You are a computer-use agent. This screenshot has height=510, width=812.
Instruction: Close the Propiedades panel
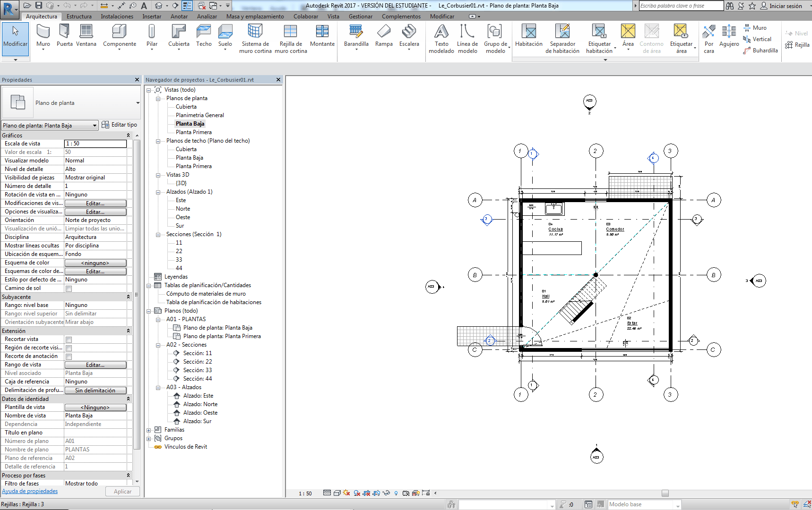click(137, 80)
